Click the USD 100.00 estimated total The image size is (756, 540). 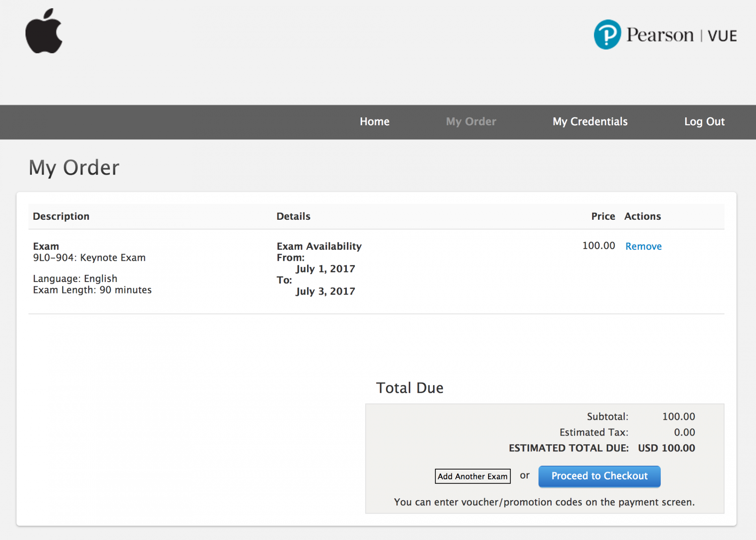666,448
